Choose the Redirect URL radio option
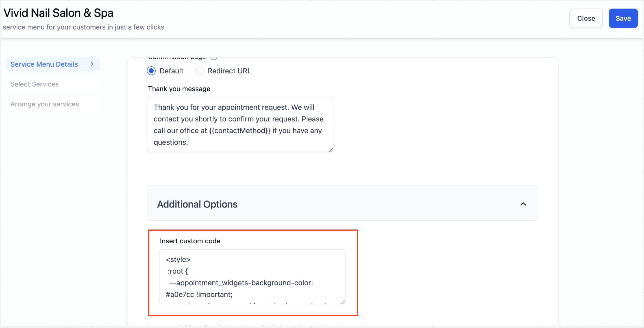Screen dimensions: 644x328 click(199, 71)
